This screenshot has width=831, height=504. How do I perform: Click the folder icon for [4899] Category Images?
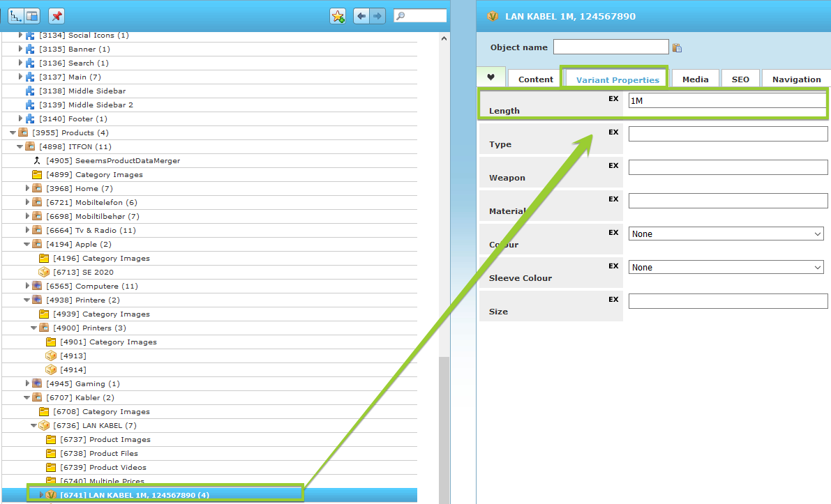37,175
